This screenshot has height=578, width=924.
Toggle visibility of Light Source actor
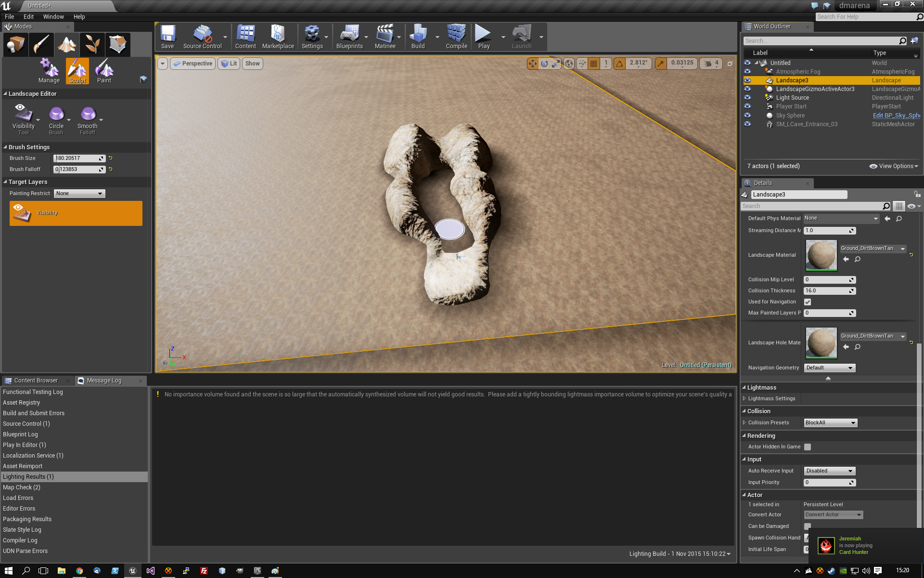point(747,98)
